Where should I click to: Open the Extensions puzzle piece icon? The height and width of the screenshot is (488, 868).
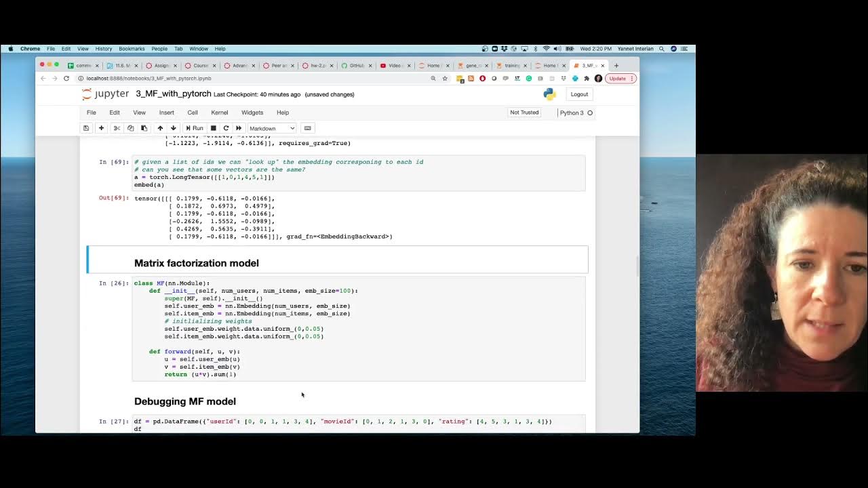587,79
